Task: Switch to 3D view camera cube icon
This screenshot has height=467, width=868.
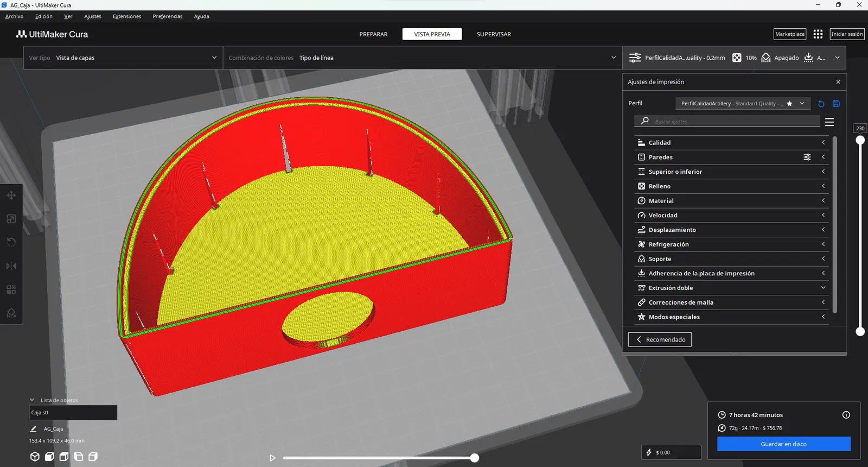Action: (35, 457)
